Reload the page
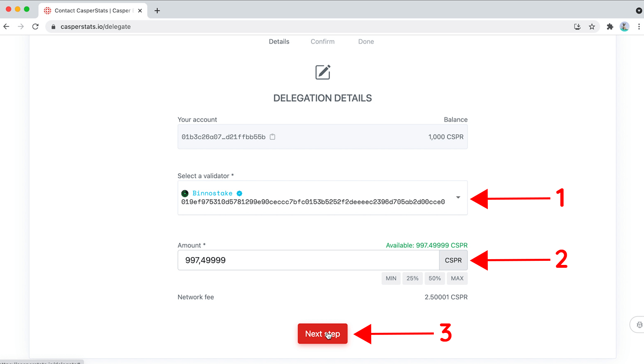The image size is (644, 364). click(36, 27)
